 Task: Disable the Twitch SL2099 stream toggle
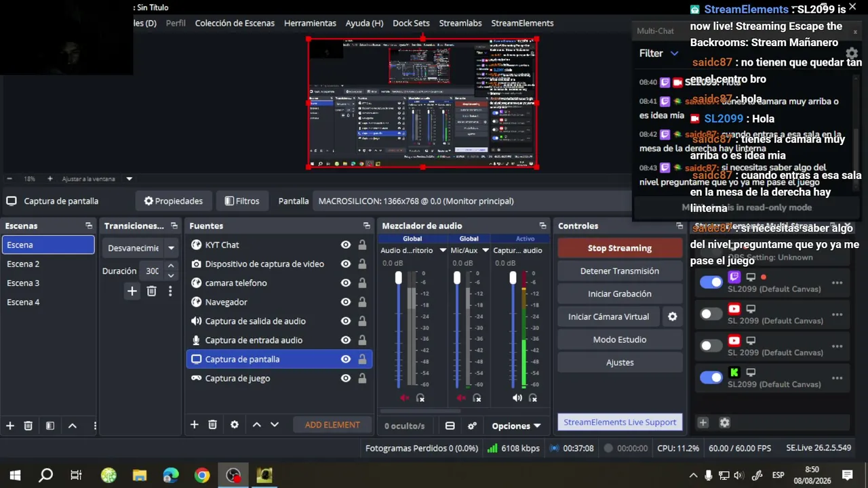(711, 282)
